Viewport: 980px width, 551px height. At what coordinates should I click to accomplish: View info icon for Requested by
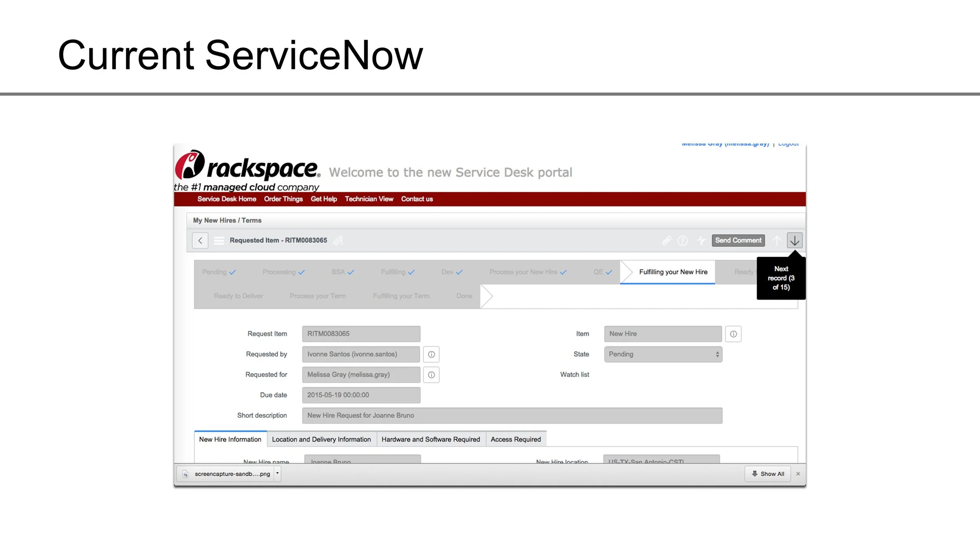pyautogui.click(x=431, y=354)
